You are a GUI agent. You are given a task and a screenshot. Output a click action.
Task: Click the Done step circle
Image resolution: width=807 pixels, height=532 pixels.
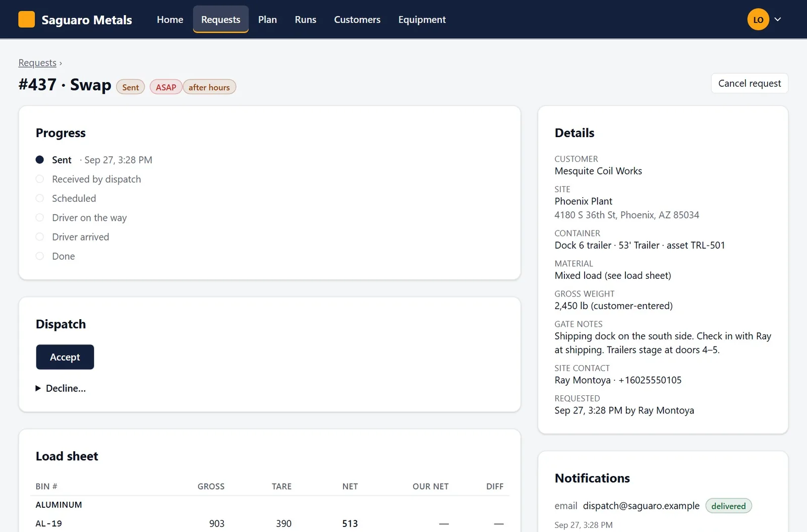tap(40, 256)
